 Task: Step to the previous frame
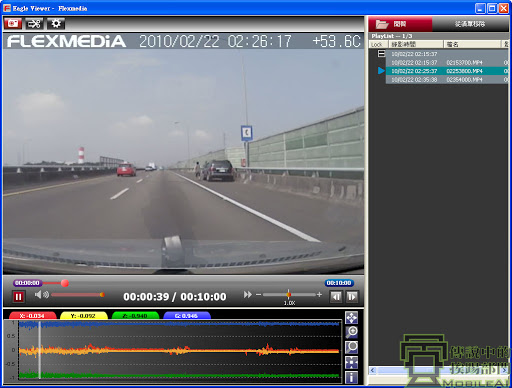(x=336, y=297)
